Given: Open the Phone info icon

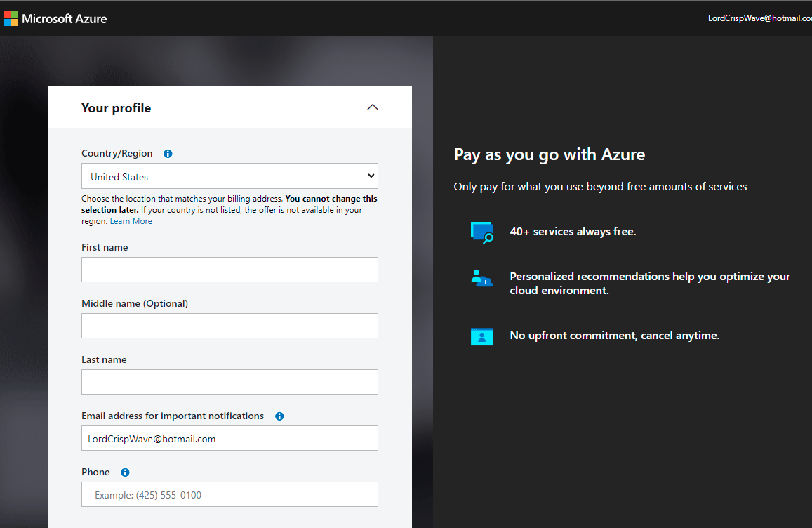Looking at the screenshot, I should 125,472.
